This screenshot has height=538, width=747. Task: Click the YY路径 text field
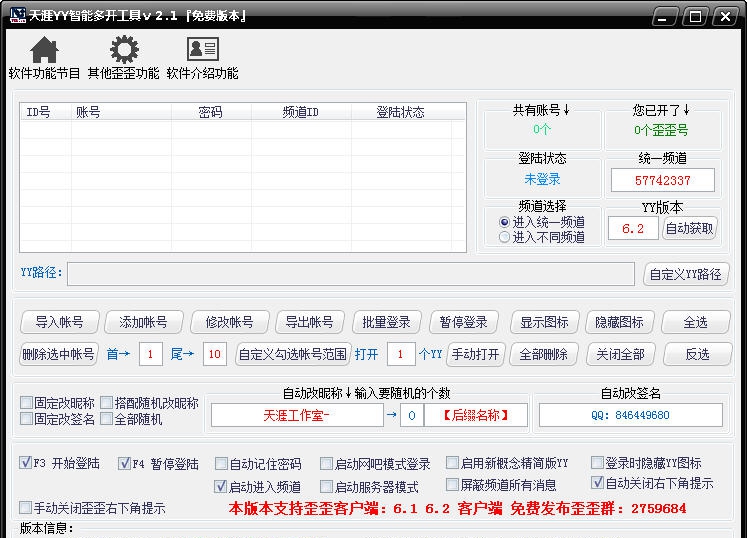pyautogui.click(x=350, y=274)
